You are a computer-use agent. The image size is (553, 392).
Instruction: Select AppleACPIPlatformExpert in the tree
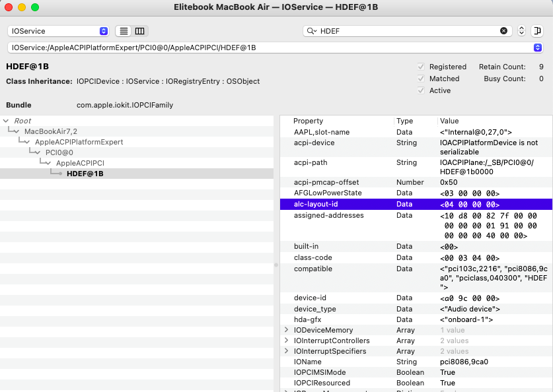click(x=79, y=142)
